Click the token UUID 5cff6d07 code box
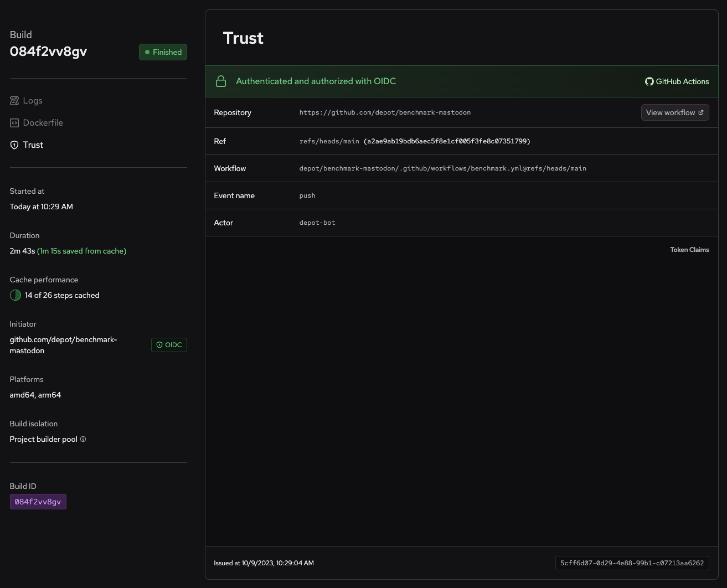727x588 pixels. click(x=632, y=563)
